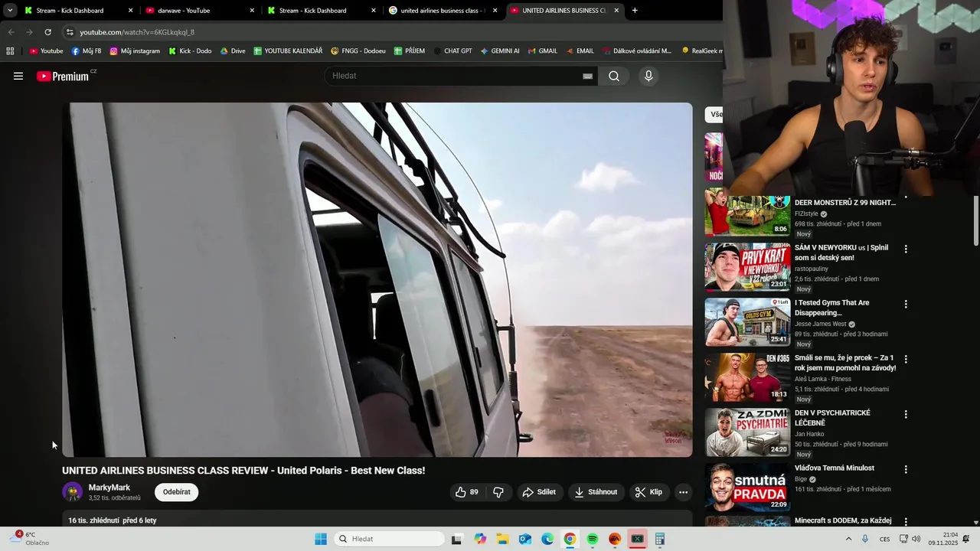Screen dimensions: 980x551
Task: Open the YOUTUBE KALENDÁŘ bookmark
Action: point(288,51)
